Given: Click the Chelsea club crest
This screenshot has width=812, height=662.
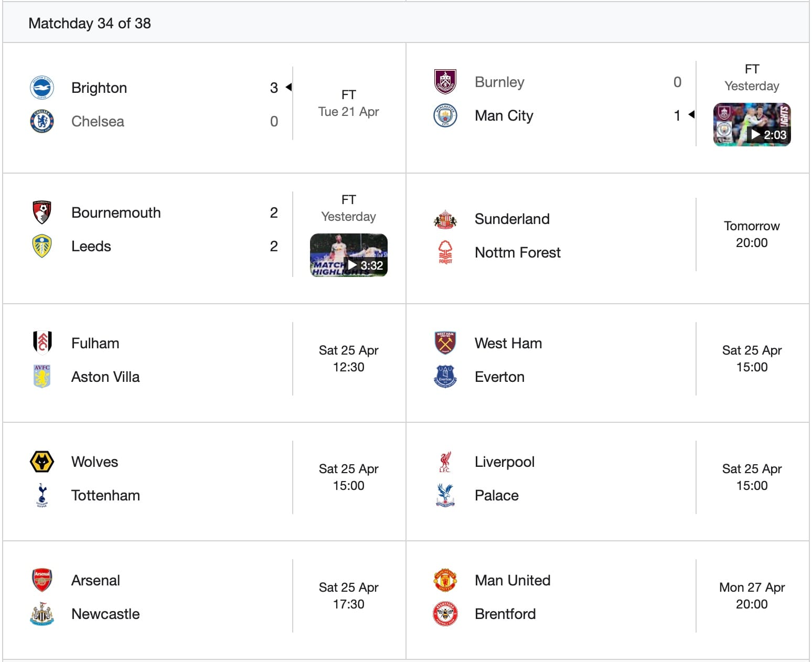Looking at the screenshot, I should pyautogui.click(x=42, y=121).
